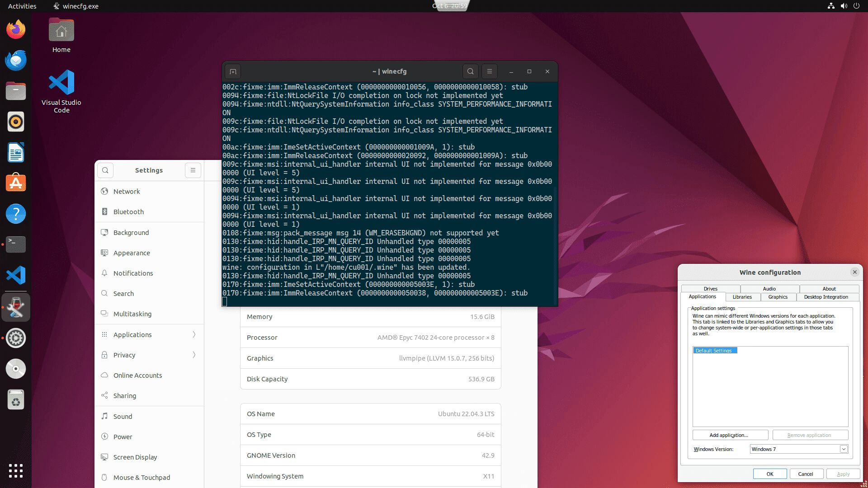
Task: Open the Home folder desktop icon
Action: pyautogui.click(x=61, y=36)
